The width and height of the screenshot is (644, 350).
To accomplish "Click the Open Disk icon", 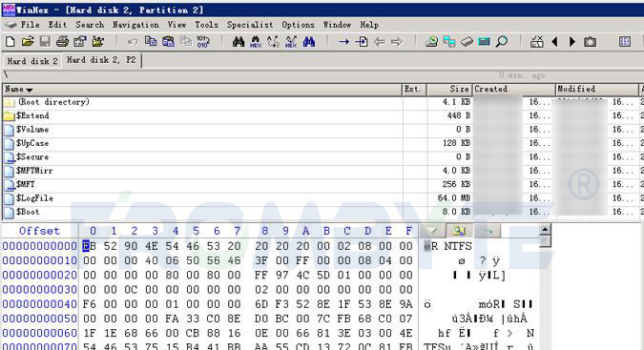I will point(431,41).
